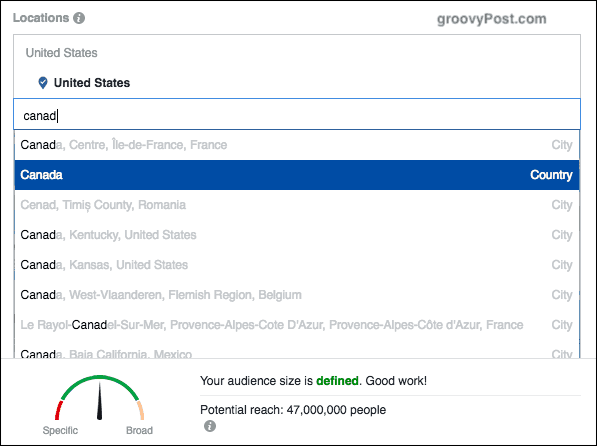Screen dimensions: 597x446
Task: Click the Specific end of the gauge
Action: 60,430
